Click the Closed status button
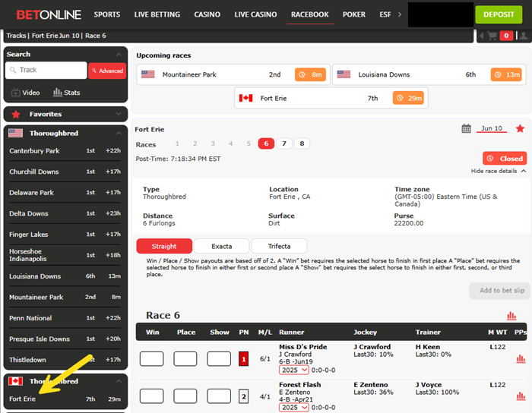Screen dimensions: 532x413 click(x=505, y=159)
